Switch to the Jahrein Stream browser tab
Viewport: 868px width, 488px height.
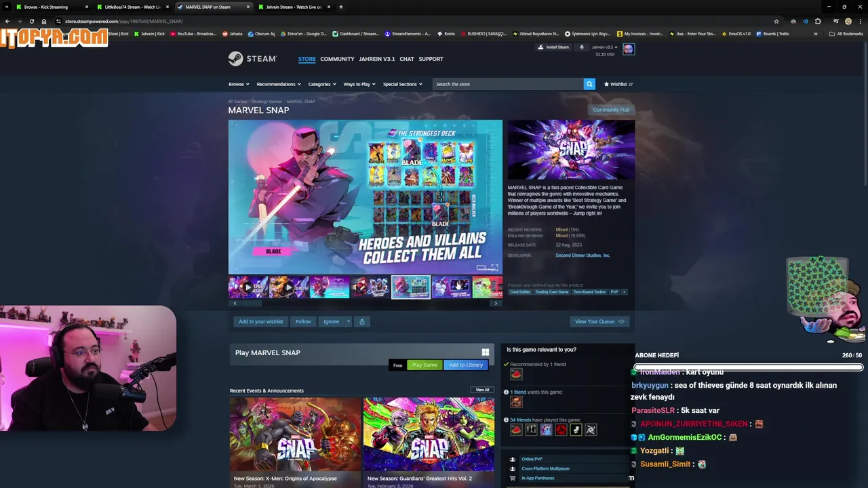[x=294, y=7]
